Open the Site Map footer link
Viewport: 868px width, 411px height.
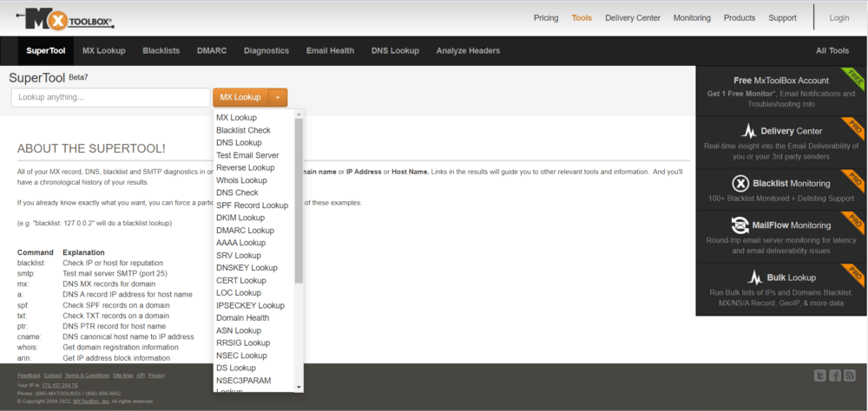(x=123, y=375)
